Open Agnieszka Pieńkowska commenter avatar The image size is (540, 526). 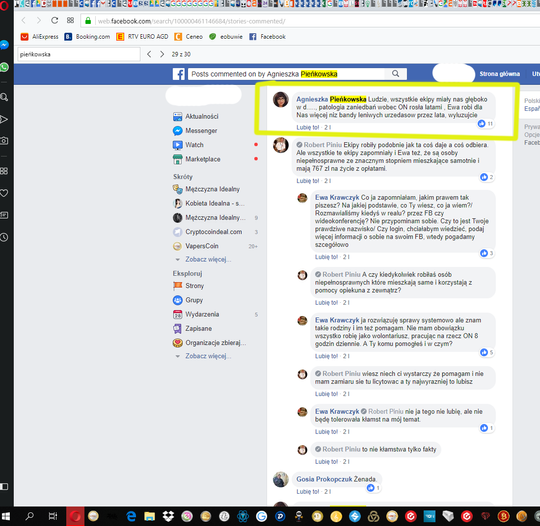coord(281,100)
